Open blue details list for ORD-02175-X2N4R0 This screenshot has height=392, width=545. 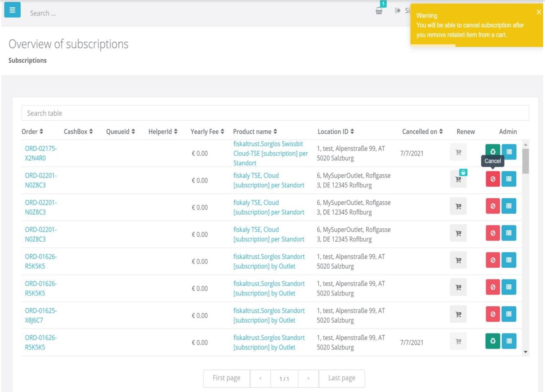click(509, 152)
